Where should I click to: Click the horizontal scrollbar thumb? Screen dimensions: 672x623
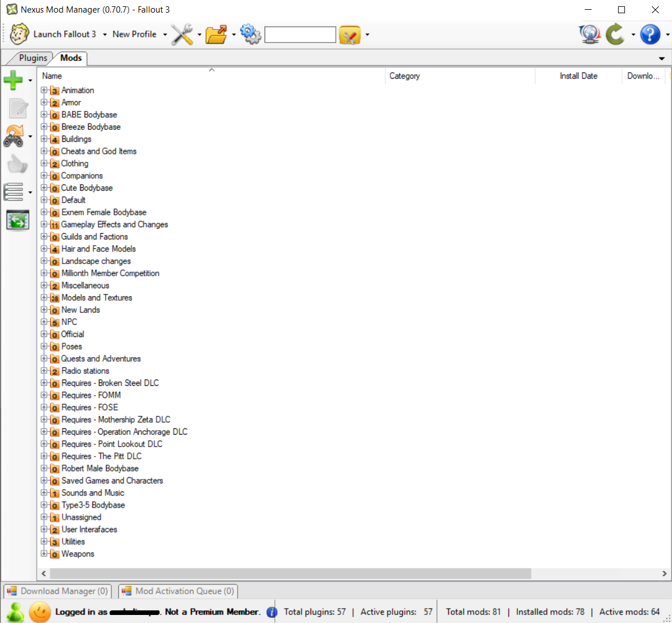pos(290,573)
